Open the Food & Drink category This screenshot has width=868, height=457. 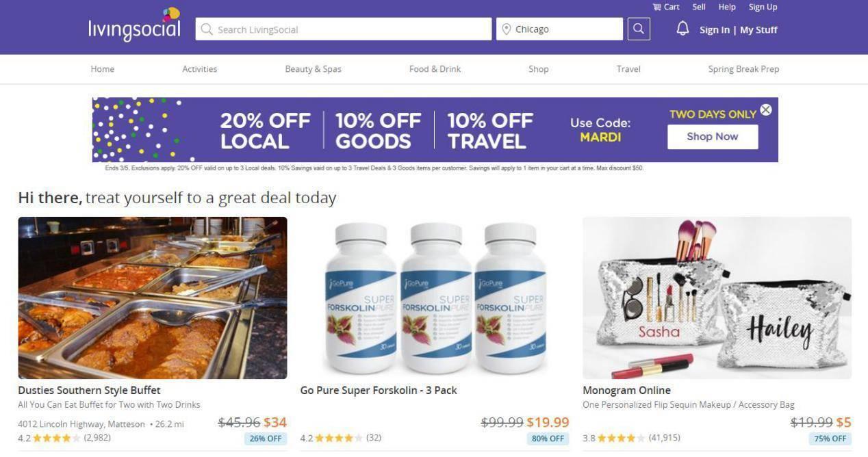click(435, 69)
